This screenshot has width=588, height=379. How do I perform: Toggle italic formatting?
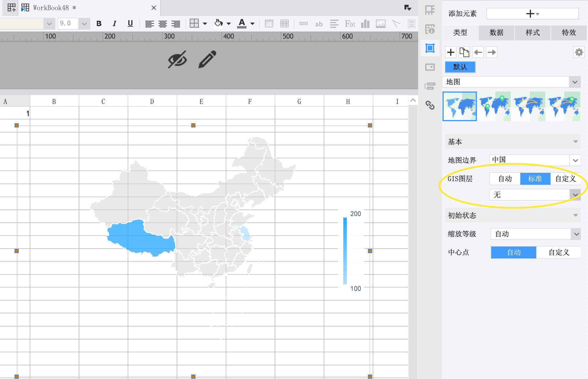(x=114, y=23)
